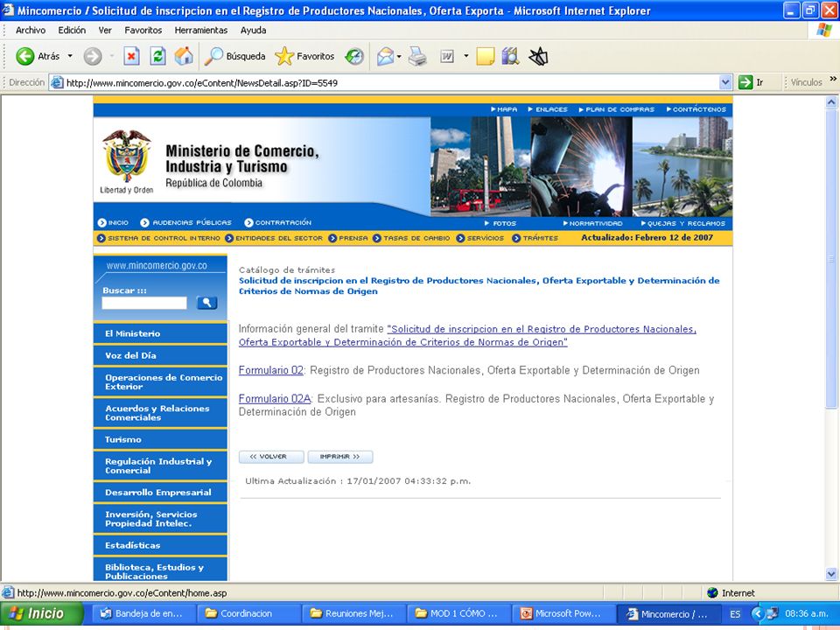
Task: Click into the Buscar search field
Action: 144,303
